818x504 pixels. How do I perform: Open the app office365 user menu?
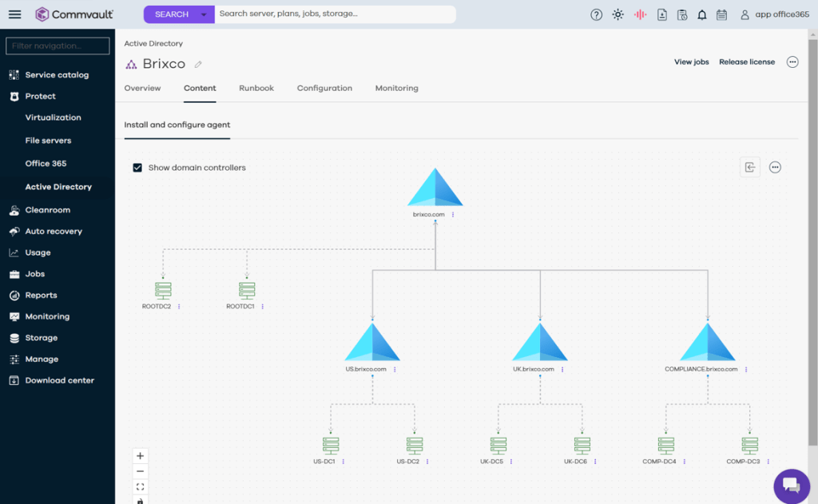pos(774,14)
